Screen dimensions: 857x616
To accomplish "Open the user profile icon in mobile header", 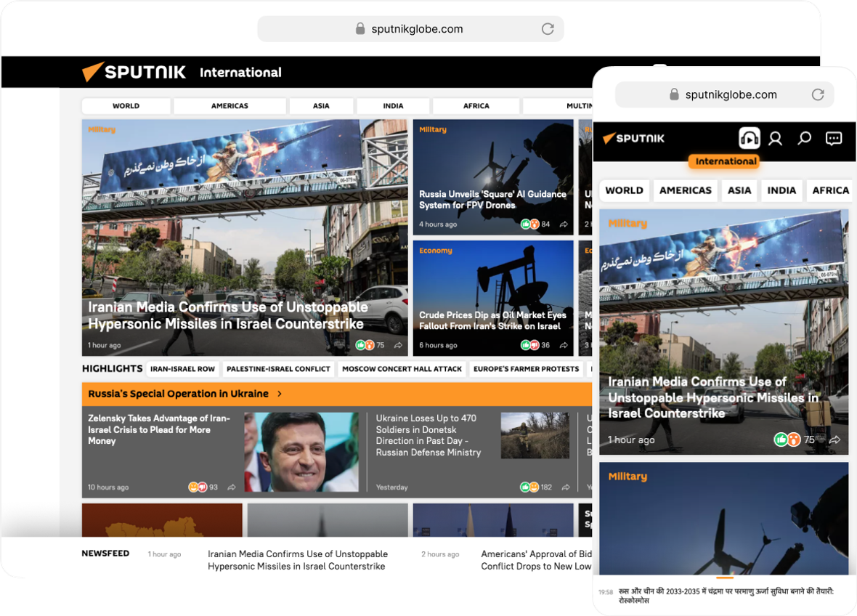I will pyautogui.click(x=775, y=138).
